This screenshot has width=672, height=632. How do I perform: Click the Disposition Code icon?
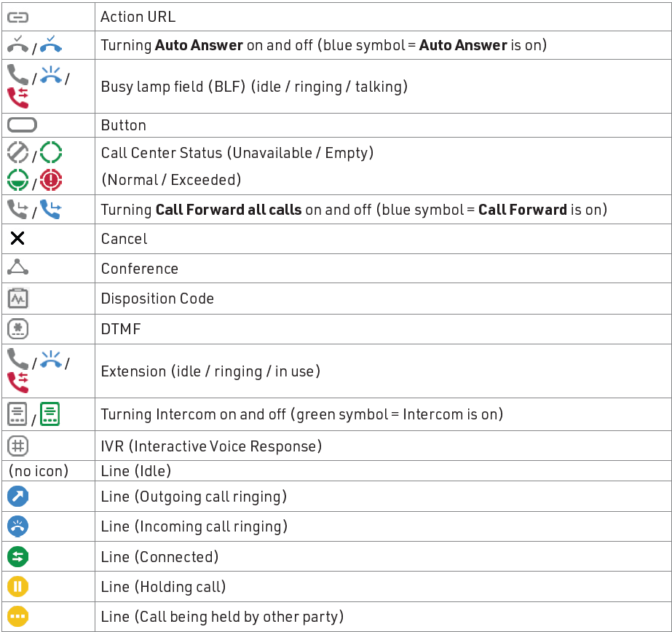point(17,299)
